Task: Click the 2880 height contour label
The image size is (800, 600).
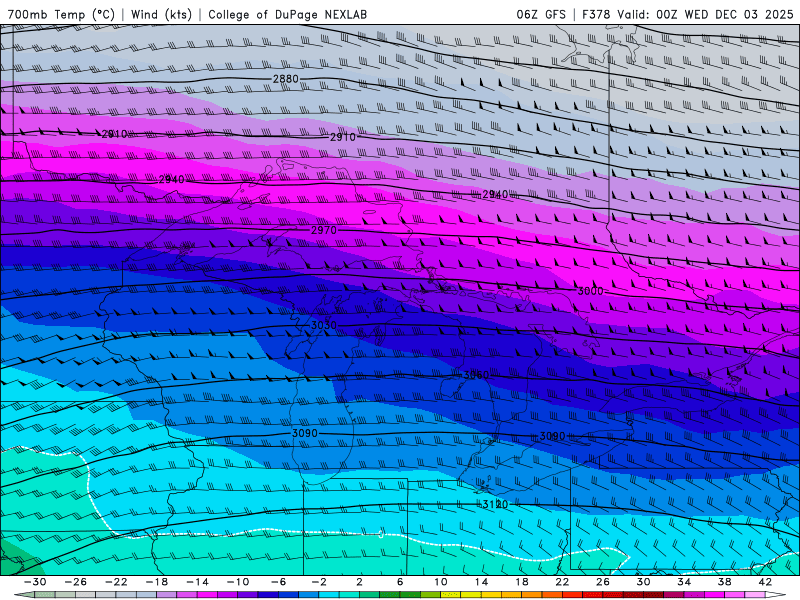Action: 286,79
